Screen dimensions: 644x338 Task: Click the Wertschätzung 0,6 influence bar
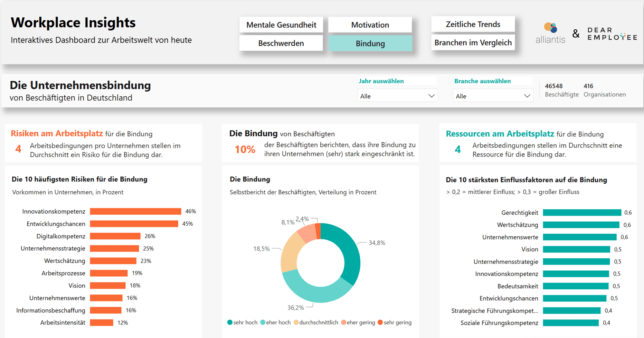coord(581,225)
